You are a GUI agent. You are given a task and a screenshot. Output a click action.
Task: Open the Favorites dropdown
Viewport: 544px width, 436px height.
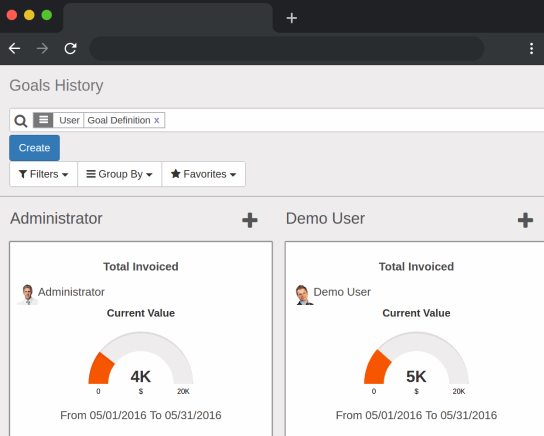[x=204, y=174]
